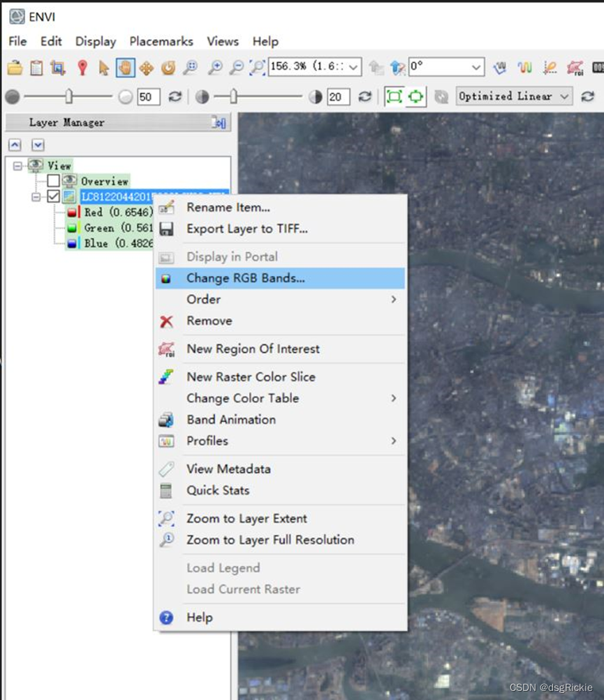The image size is (604, 700).
Task: Choose Export Layer to TIFF
Action: [281, 229]
